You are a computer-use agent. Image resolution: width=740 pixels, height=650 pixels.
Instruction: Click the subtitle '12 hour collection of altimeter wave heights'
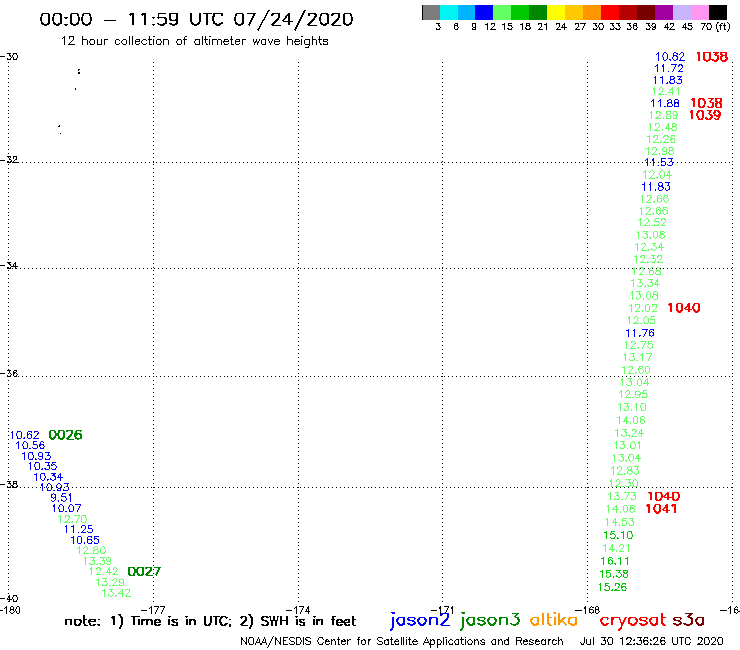tap(194, 41)
